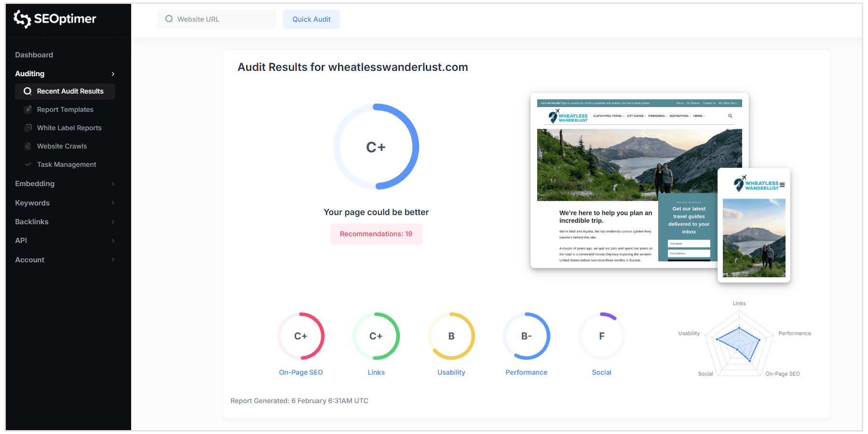Screen dimensions: 868x434
Task: Select the API sidebar entry
Action: [x=21, y=240]
